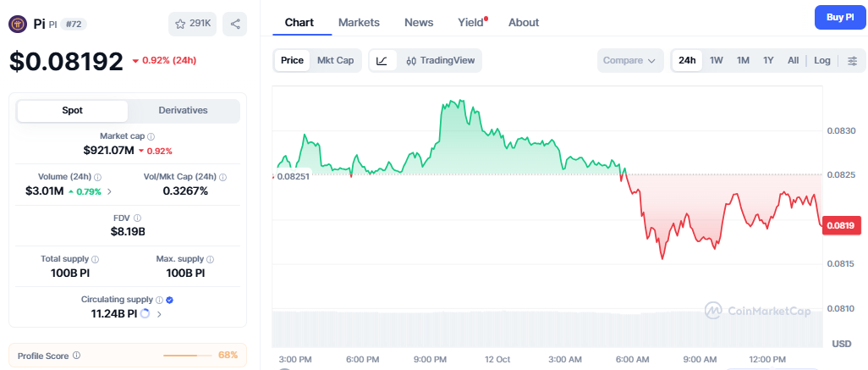This screenshot has width=868, height=370.
Task: Open chart settings sliders icon
Action: tap(853, 60)
